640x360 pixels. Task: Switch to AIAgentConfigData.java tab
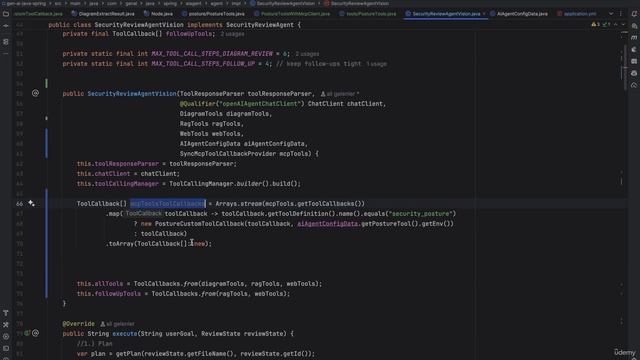519,14
